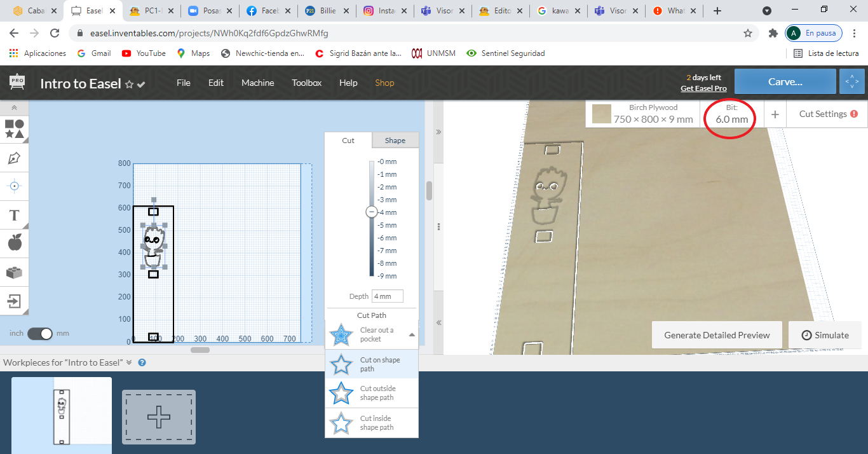The height and width of the screenshot is (454, 868).
Task: Open the Icons library apple tool
Action: (15, 242)
